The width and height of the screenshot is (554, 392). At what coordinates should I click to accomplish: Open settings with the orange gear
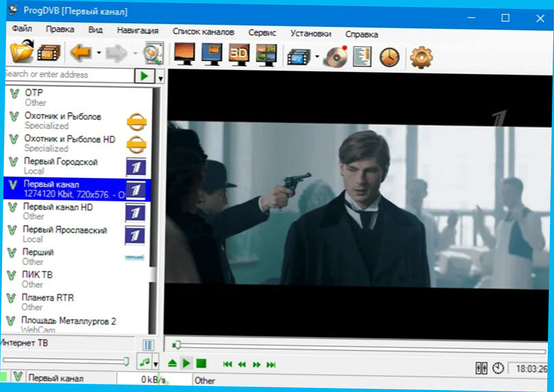click(x=421, y=57)
